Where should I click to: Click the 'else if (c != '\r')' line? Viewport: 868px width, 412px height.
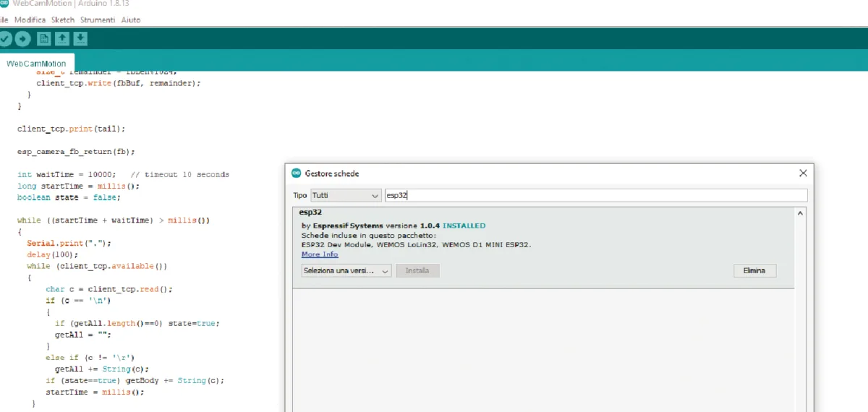coord(90,358)
